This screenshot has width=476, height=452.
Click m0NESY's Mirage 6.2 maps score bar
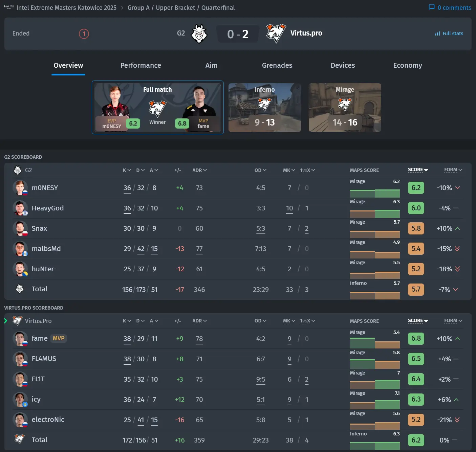pos(387,193)
